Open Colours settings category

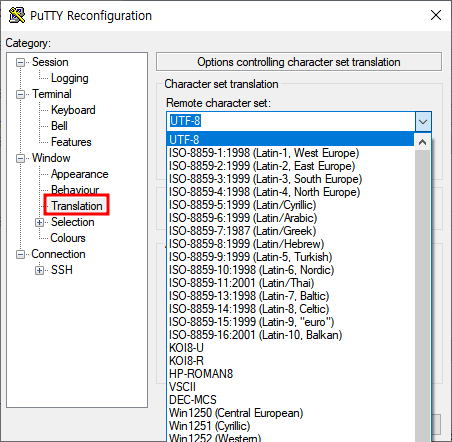[x=68, y=238]
